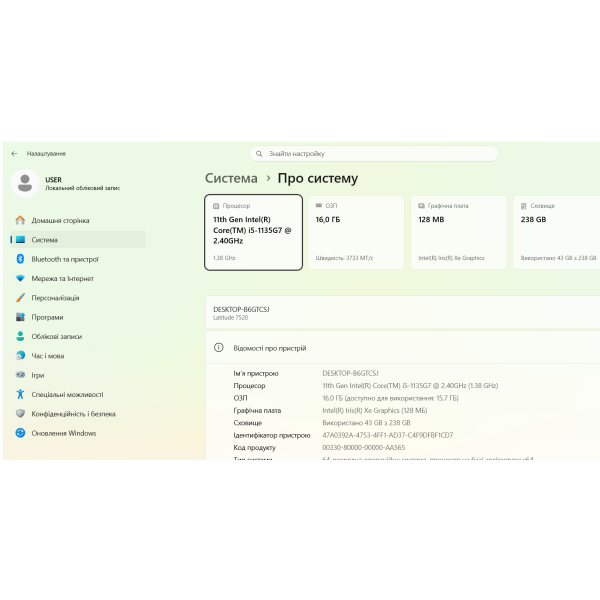Click product code 00330-80000-00000-AA565
This screenshot has height=600, width=600.
click(x=364, y=447)
